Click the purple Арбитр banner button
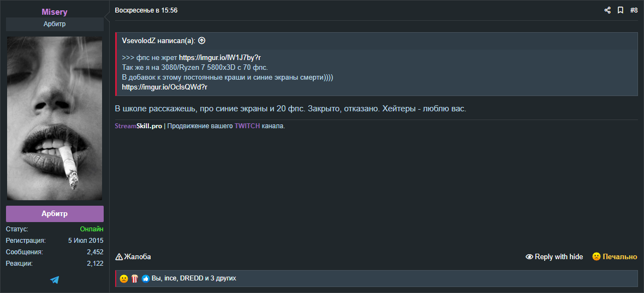Viewport: 644px width, 293px height. tap(55, 214)
